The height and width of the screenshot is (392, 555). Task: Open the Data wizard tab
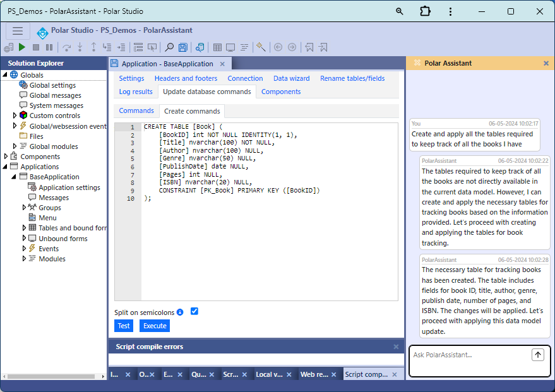(291, 78)
